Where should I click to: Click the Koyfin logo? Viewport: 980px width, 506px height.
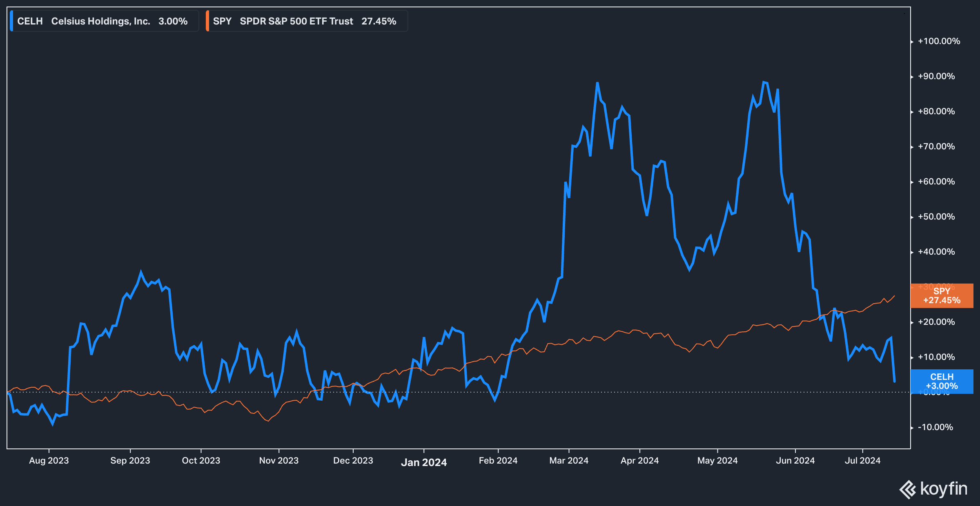933,489
